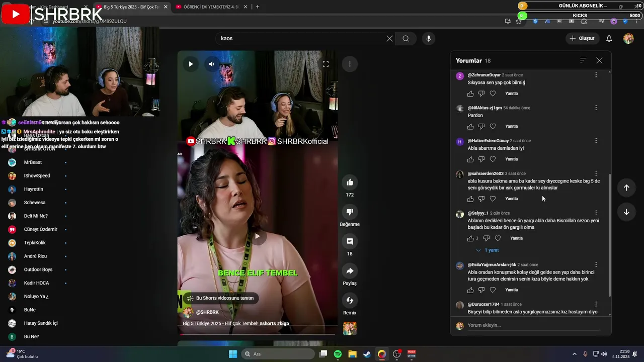Screen dimensions: 644x362
Task: Open the comments sort options
Action: [583, 60]
